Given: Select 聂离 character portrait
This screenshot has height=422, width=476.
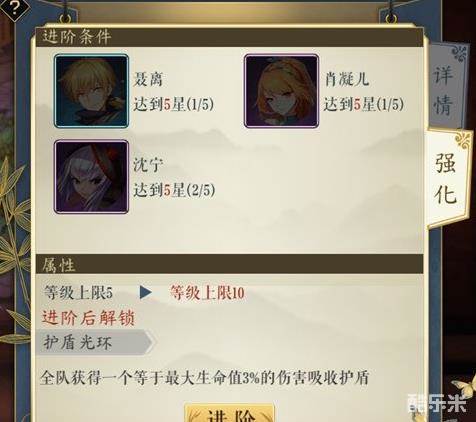Looking at the screenshot, I should coord(91,91).
